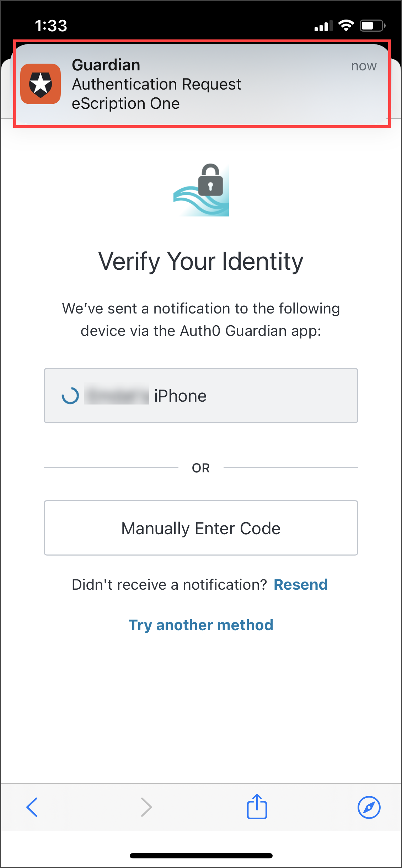Tap the padlock wave logo
402x868 pixels.
(x=201, y=190)
